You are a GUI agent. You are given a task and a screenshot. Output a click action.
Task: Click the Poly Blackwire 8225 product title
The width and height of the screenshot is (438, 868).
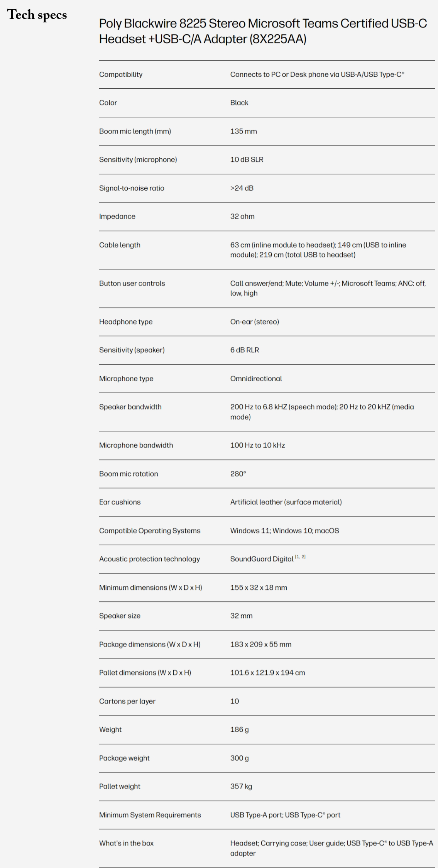(263, 31)
